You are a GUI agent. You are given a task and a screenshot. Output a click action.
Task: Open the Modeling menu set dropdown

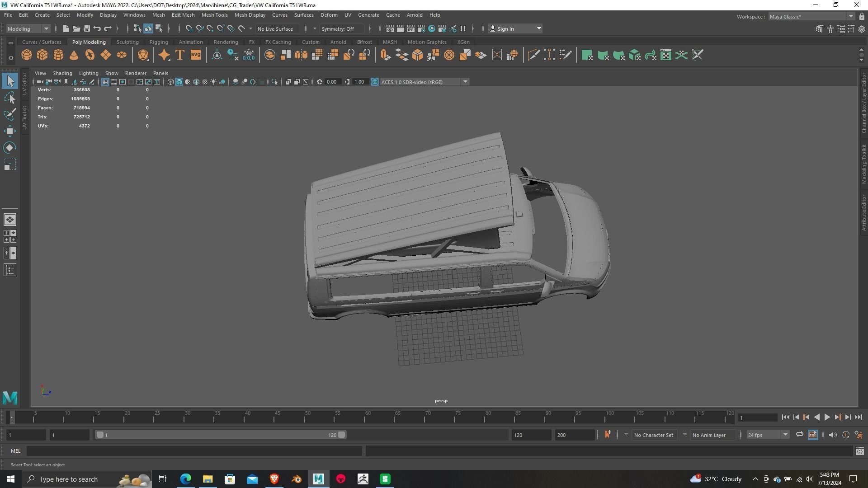28,28
